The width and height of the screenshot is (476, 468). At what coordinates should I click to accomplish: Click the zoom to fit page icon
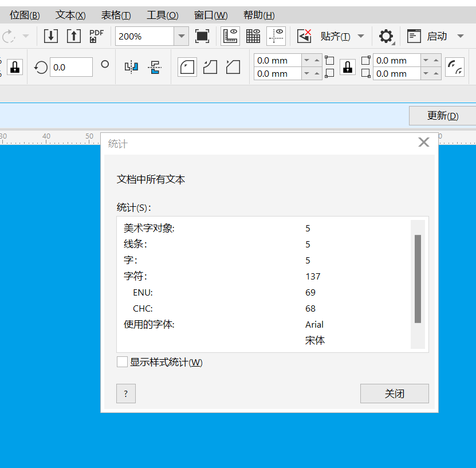point(202,36)
